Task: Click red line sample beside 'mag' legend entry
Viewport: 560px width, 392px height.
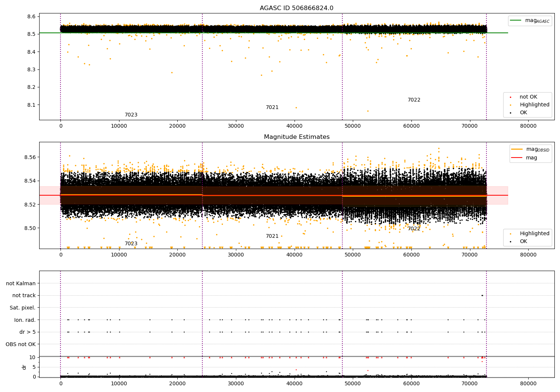Action: click(517, 158)
